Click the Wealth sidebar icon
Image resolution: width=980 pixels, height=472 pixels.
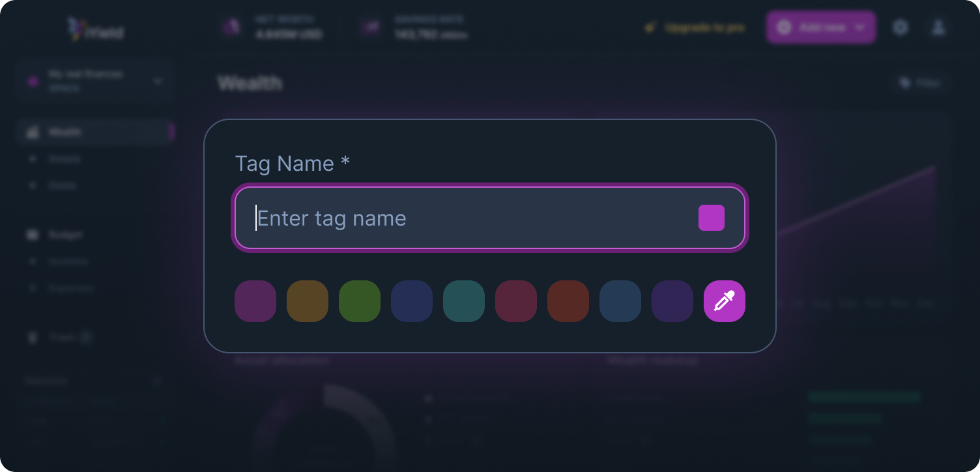pyautogui.click(x=33, y=132)
